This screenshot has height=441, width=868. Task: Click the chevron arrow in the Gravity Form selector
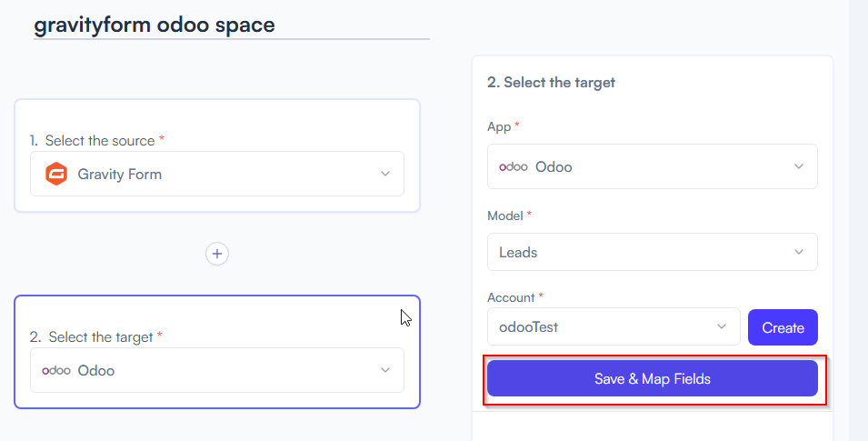pos(385,174)
